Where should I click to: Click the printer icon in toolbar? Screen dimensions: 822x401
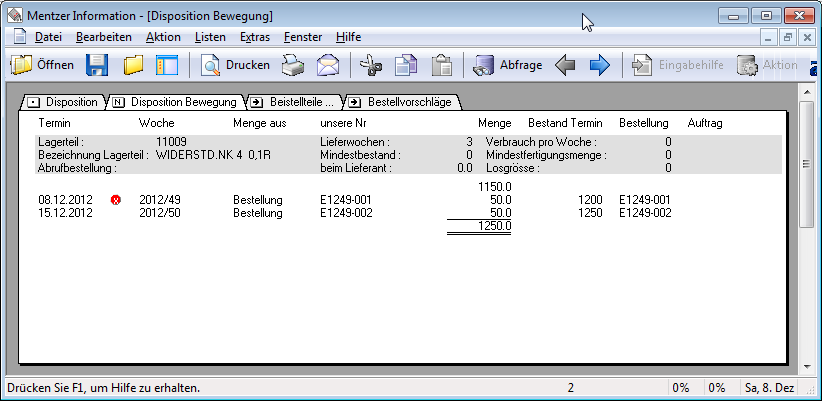(x=291, y=66)
